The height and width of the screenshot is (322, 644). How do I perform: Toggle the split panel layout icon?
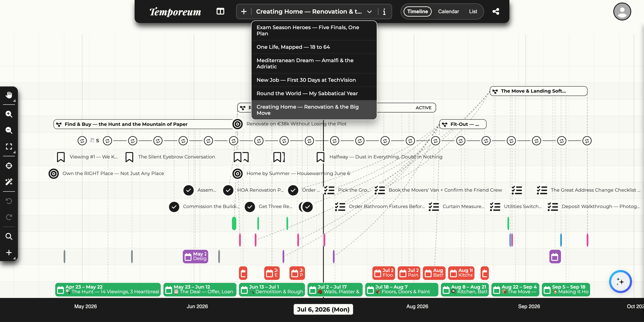coord(220,11)
